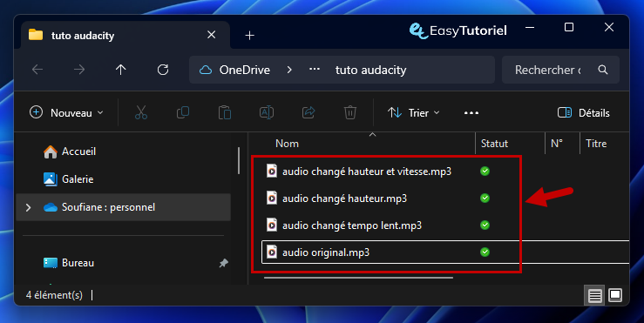Click the search magnifier icon
The image size is (644, 323).
(x=603, y=70)
